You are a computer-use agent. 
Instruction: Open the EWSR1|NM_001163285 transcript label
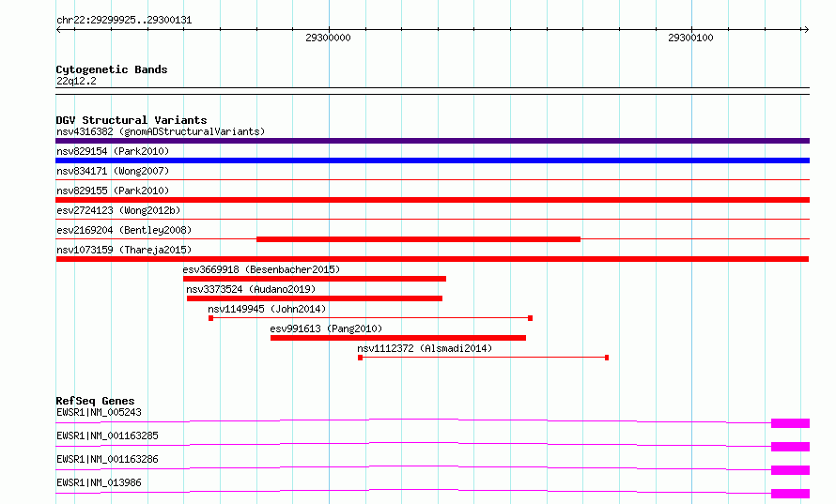coord(107,435)
